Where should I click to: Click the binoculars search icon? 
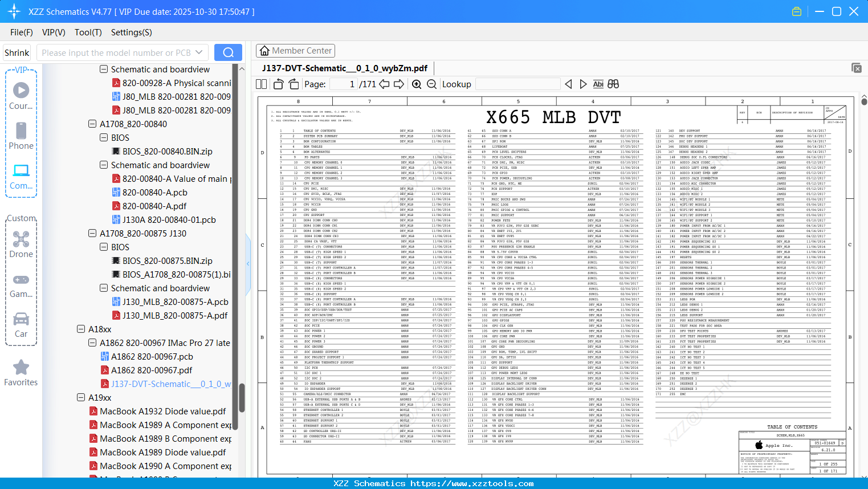pos(613,84)
